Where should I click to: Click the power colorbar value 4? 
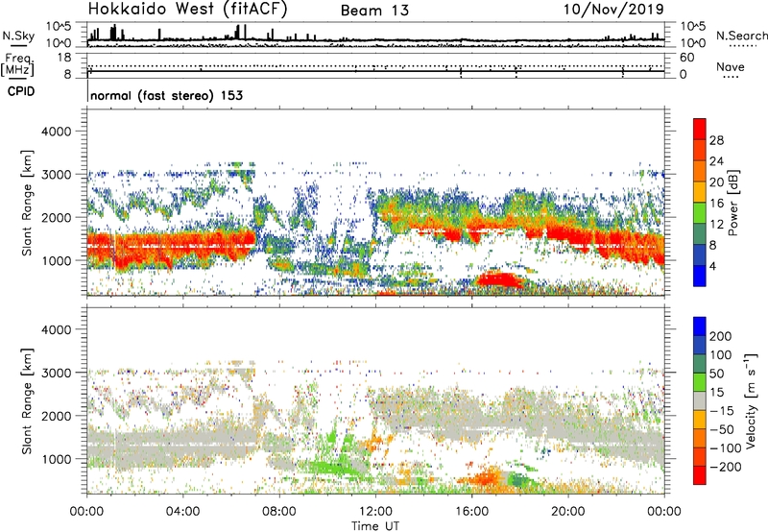pos(712,266)
